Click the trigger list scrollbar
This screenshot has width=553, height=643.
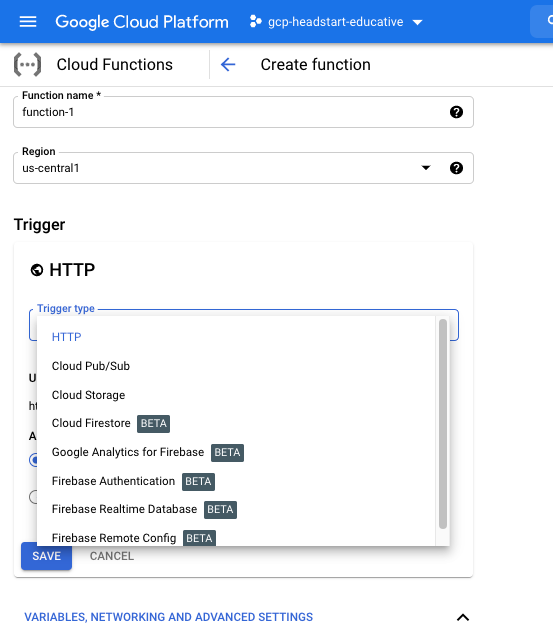[443, 424]
